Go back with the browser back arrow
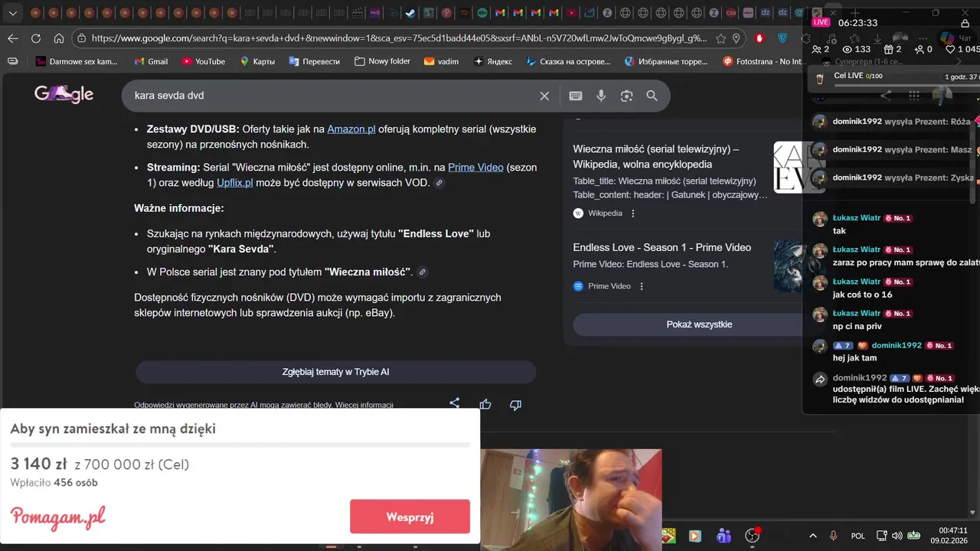 click(x=13, y=38)
